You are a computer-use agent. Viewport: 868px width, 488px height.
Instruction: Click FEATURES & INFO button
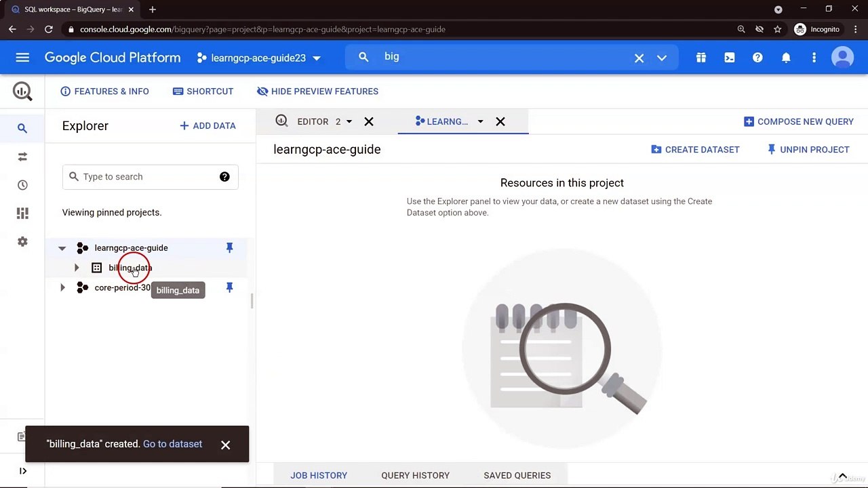point(104,91)
